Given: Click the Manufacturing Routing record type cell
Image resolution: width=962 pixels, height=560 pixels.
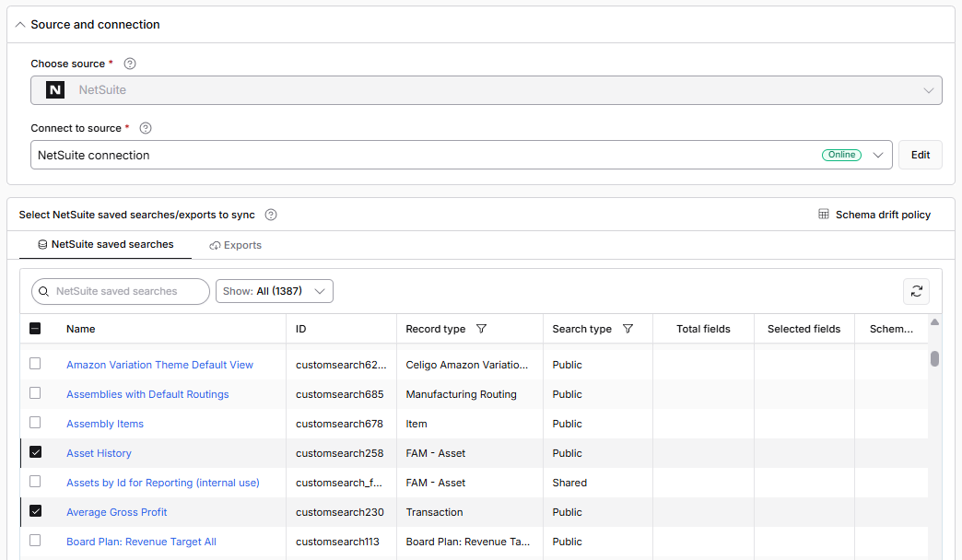Looking at the screenshot, I should (x=461, y=394).
